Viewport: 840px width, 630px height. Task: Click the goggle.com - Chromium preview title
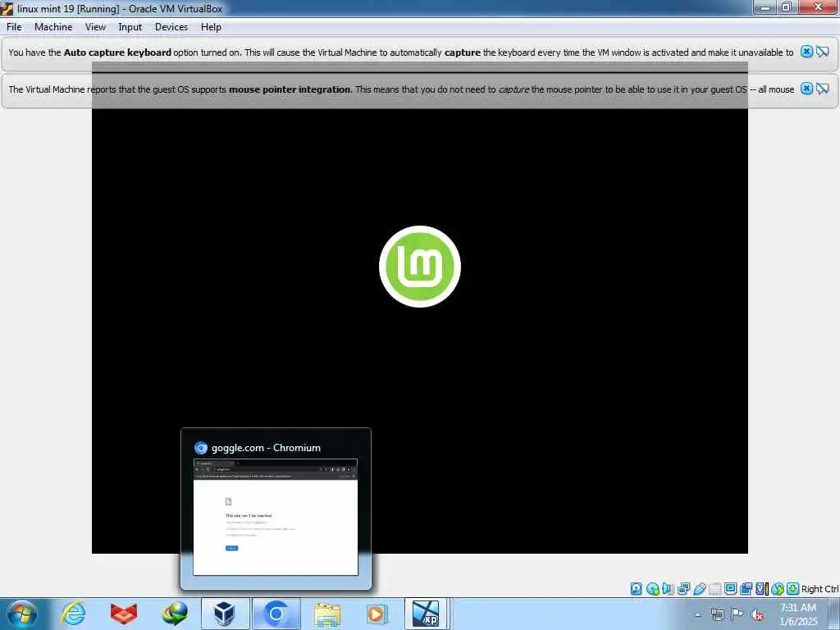[x=266, y=448]
